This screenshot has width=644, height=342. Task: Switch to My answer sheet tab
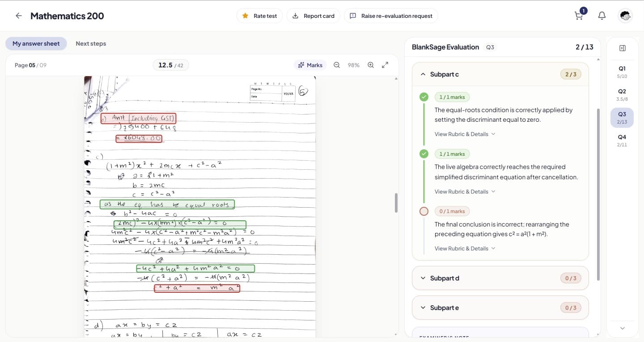tap(36, 43)
